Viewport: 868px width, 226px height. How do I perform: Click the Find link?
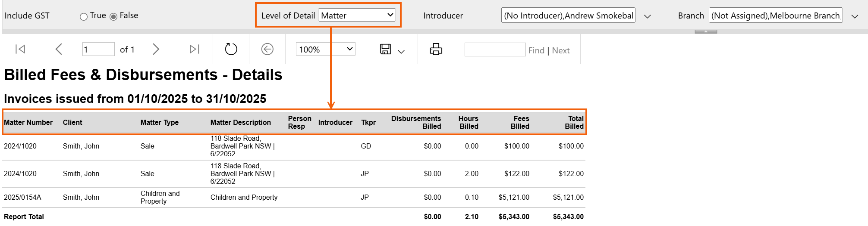pos(536,50)
